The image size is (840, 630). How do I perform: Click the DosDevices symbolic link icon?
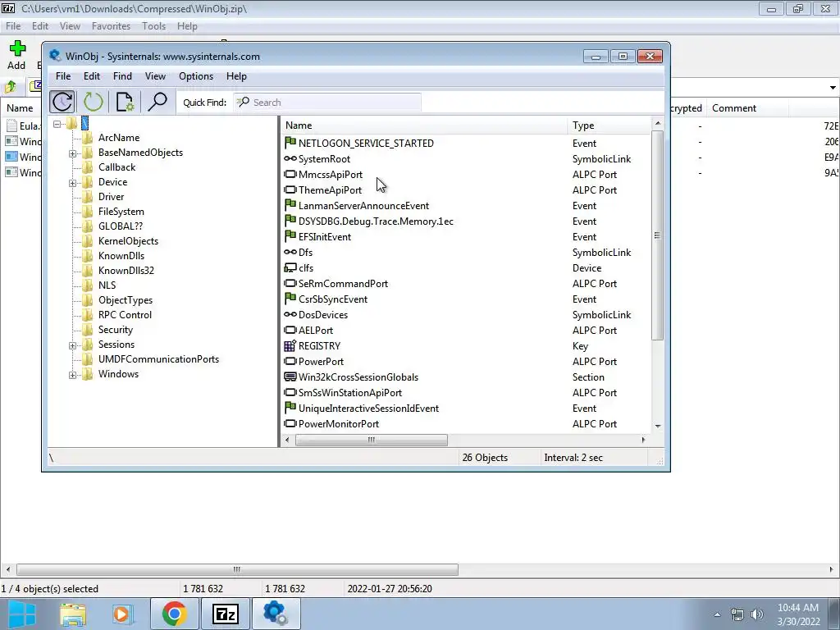coord(290,314)
